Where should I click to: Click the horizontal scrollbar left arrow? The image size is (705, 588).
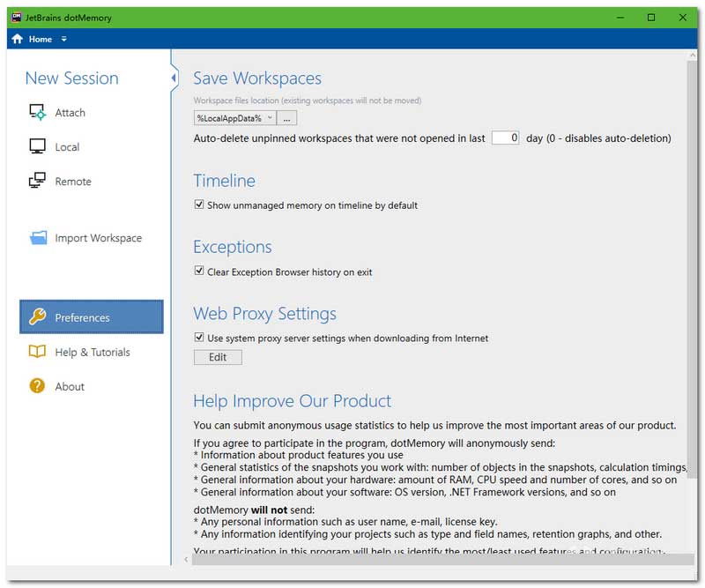[186, 559]
